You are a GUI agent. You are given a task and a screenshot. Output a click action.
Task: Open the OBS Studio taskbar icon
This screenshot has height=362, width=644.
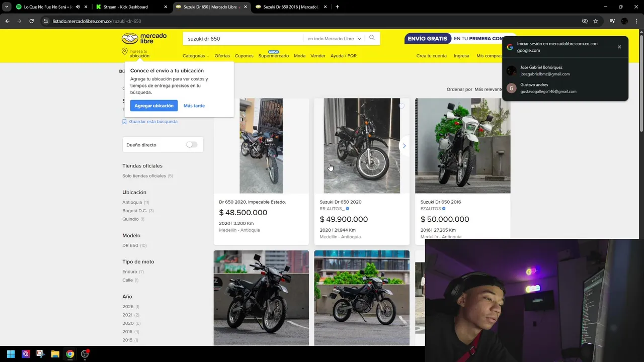coord(85,354)
